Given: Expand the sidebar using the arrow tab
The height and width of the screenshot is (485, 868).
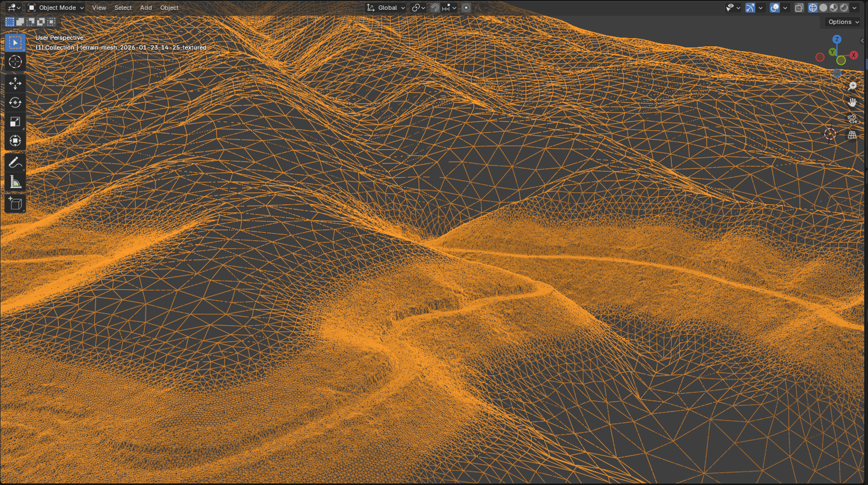Looking at the screenshot, I should pos(863,41).
